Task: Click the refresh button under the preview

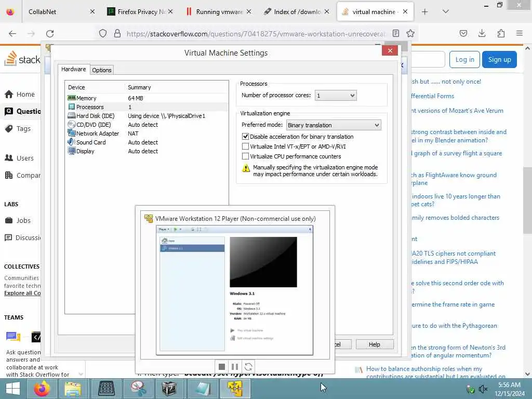Action: pyautogui.click(x=248, y=367)
